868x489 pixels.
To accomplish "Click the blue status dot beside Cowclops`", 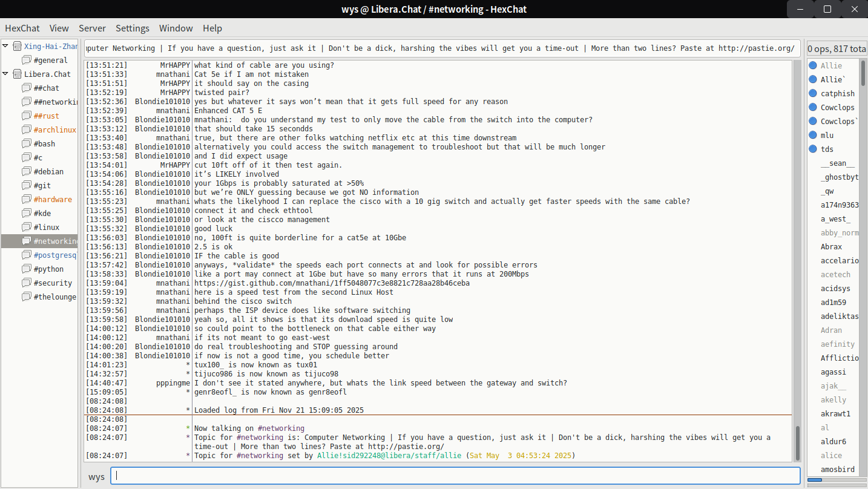I will click(x=813, y=121).
